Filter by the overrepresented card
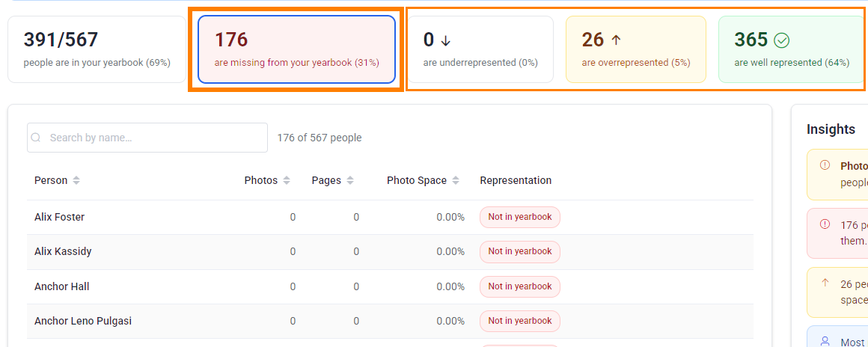868x347 pixels. [x=636, y=49]
